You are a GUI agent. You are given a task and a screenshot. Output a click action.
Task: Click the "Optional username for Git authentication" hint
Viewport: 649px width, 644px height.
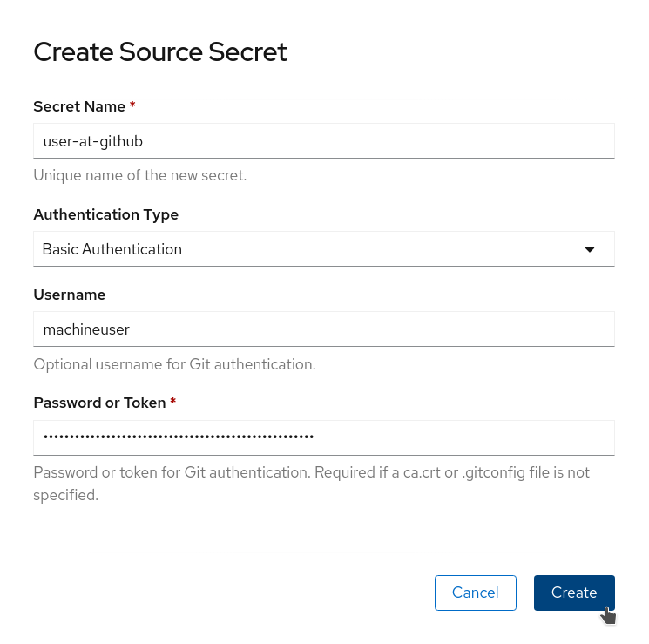coord(174,364)
